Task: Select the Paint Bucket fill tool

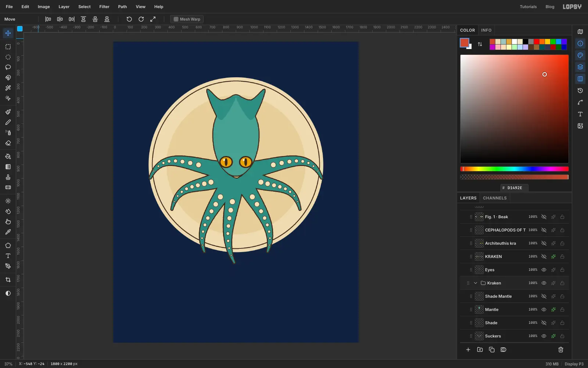Action: [8, 156]
